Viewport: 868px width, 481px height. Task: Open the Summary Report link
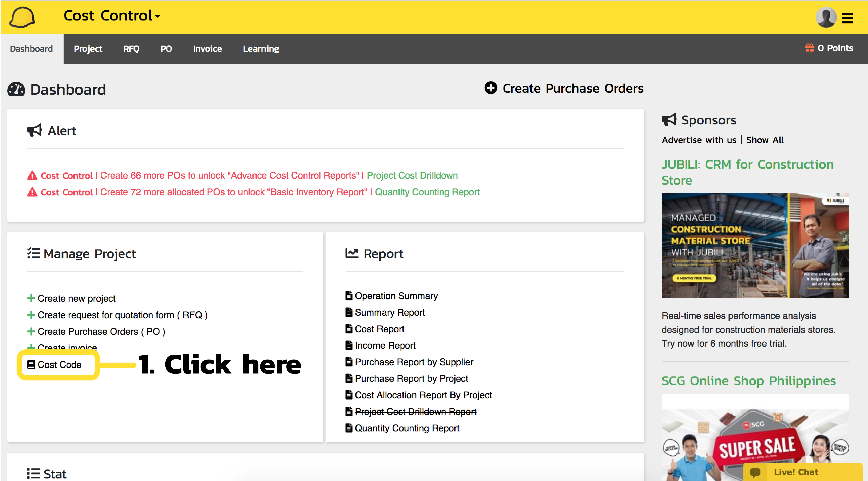click(x=390, y=312)
